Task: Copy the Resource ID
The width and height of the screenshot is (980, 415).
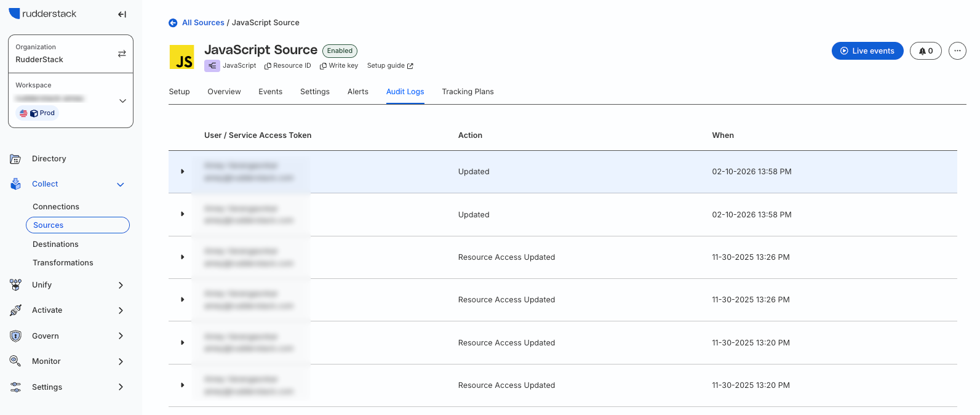Action: [287, 66]
